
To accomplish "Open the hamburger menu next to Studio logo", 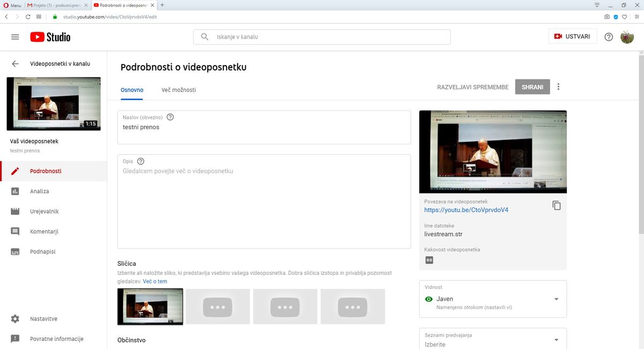I will [x=15, y=37].
